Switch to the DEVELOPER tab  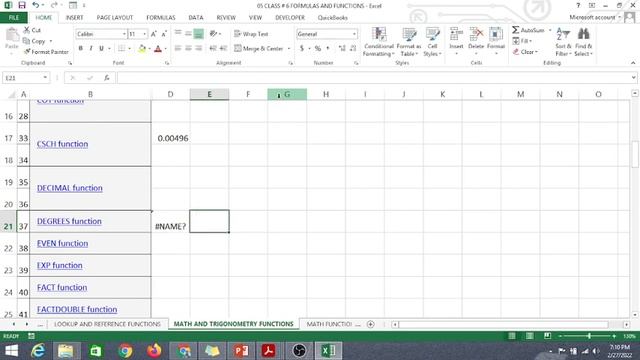pyautogui.click(x=290, y=18)
